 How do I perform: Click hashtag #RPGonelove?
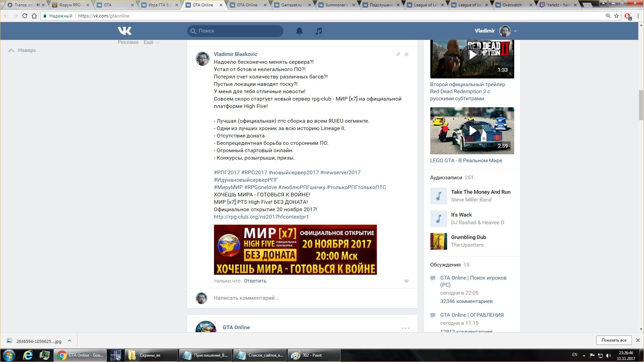[x=261, y=187]
